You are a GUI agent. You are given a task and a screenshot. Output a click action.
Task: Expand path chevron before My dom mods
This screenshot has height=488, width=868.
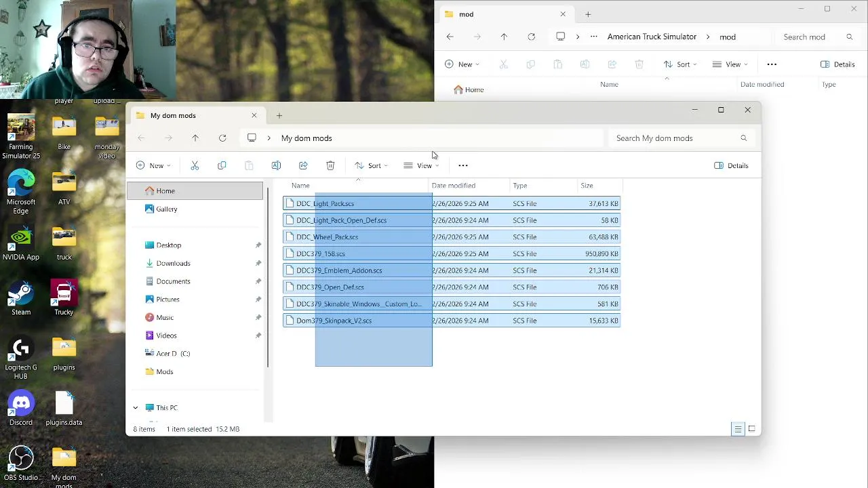[269, 138]
